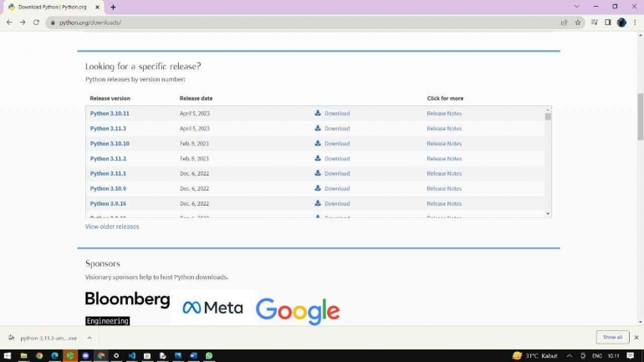The width and height of the screenshot is (644, 362).
Task: Expand the tab search chevron
Action: [576, 7]
